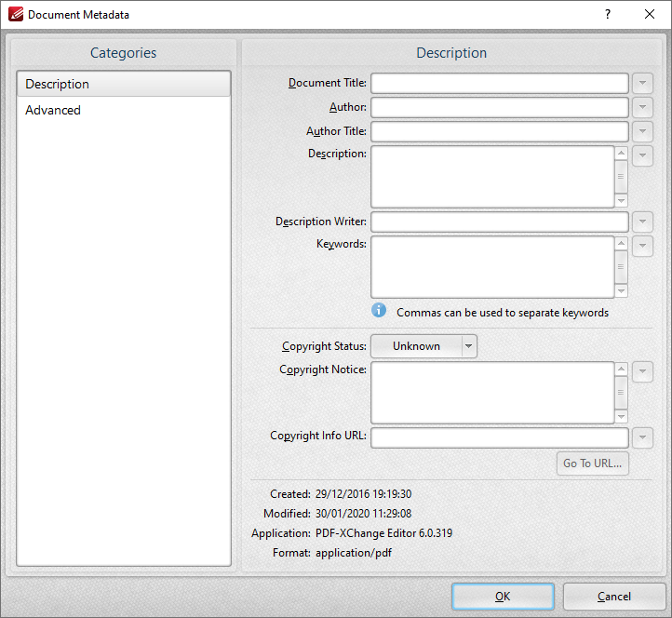Click the Copyright Info URL field
The width and height of the screenshot is (672, 618).
(x=500, y=437)
